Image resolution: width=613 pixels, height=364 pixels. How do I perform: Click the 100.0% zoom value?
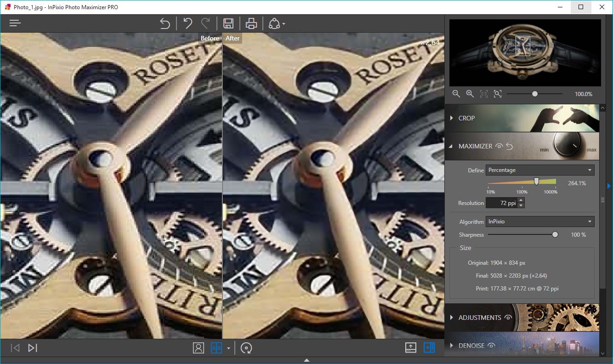(584, 94)
